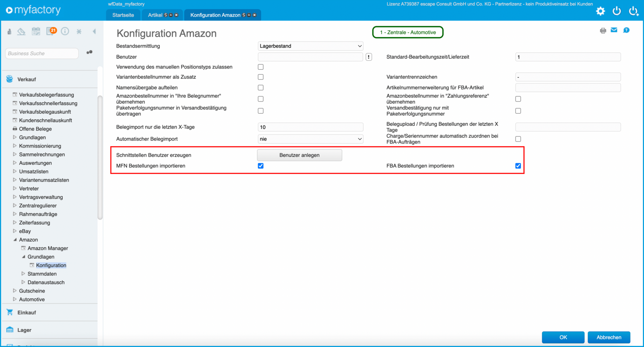
Task: Click the up-arrow icon on Konfiguration Amazon tab
Action: tap(249, 15)
